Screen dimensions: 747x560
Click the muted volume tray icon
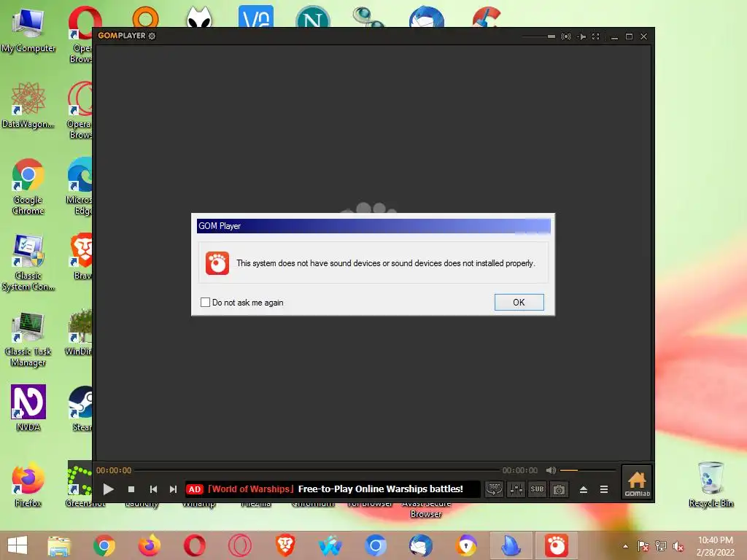(678, 546)
